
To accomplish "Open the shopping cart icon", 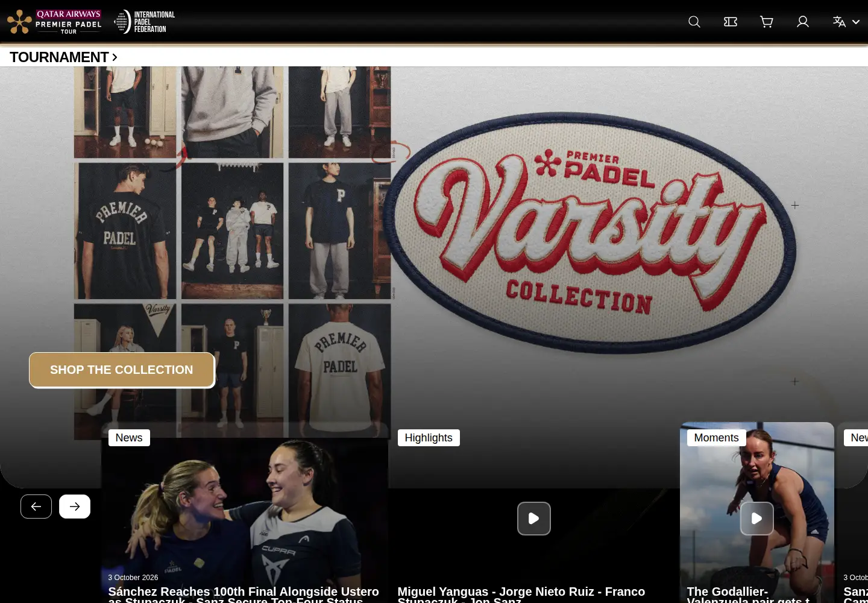I will 767,22.
